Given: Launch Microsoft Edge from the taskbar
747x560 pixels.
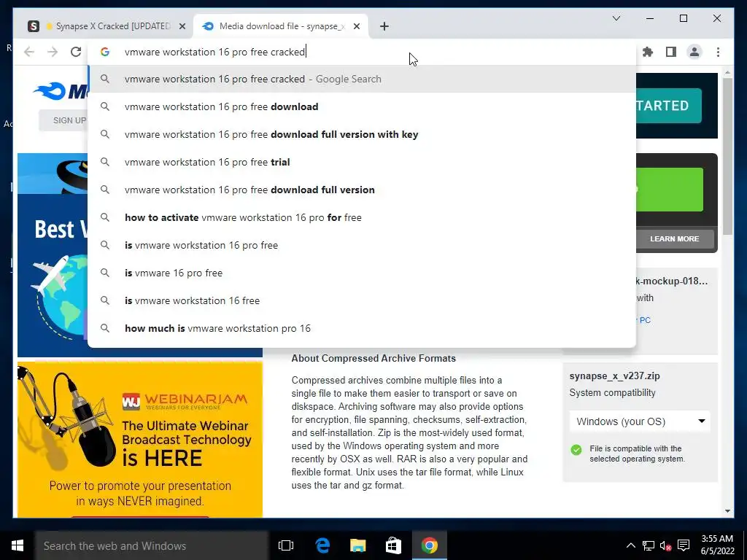Looking at the screenshot, I should point(322,545).
